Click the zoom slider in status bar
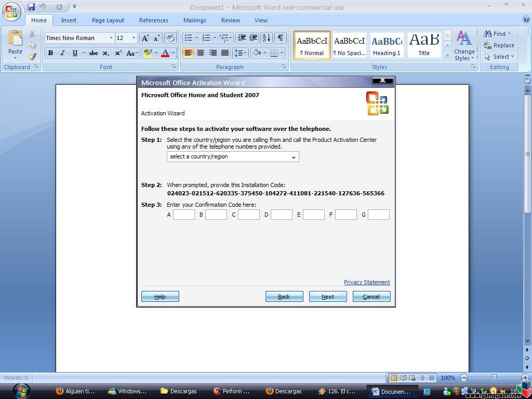Image resolution: width=532 pixels, height=399 pixels. click(x=494, y=378)
